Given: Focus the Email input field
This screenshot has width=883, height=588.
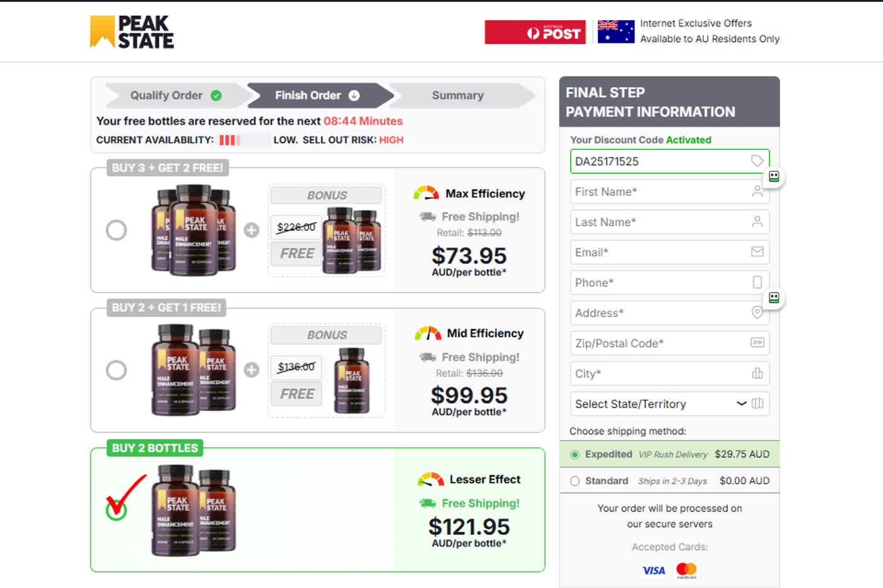Looking at the screenshot, I should 670,251.
